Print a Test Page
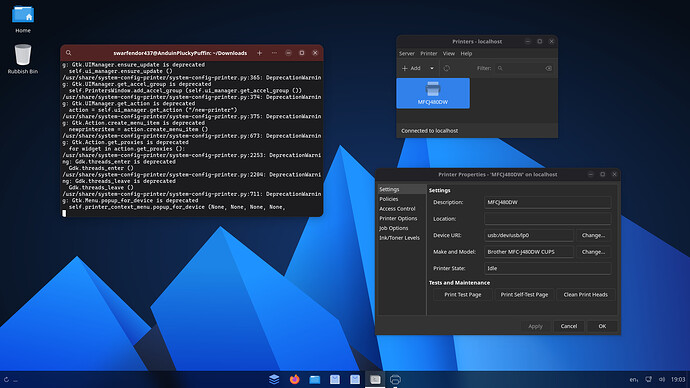Viewport: 690px width, 388px height. click(462, 295)
